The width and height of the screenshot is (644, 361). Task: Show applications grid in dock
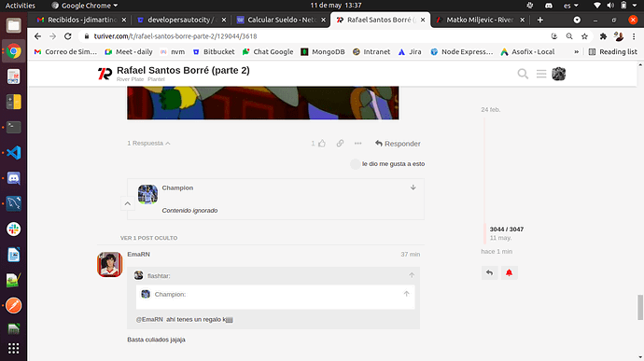coord(14,348)
